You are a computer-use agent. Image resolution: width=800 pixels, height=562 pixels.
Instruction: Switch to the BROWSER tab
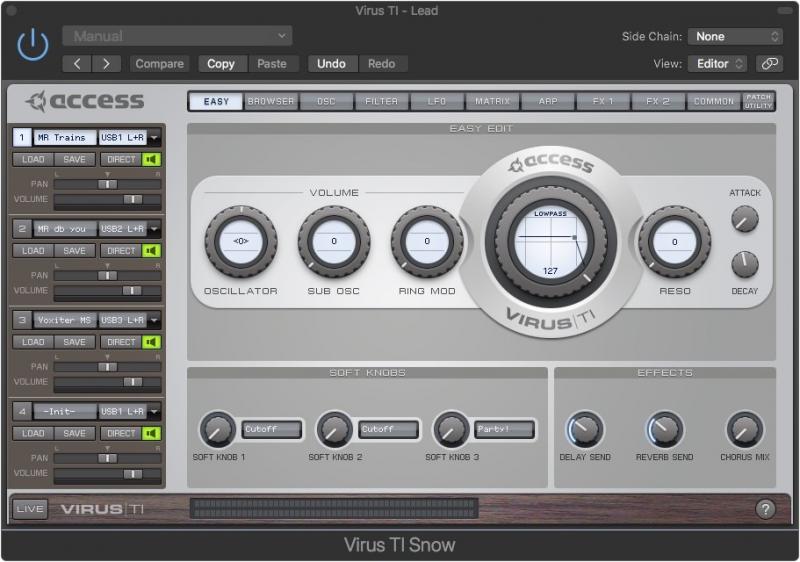tap(271, 101)
